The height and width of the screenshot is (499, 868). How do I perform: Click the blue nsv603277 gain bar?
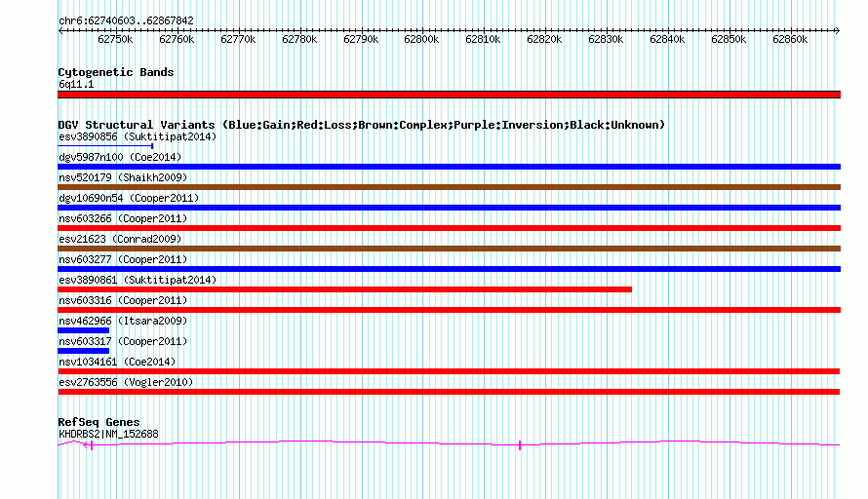click(x=449, y=269)
